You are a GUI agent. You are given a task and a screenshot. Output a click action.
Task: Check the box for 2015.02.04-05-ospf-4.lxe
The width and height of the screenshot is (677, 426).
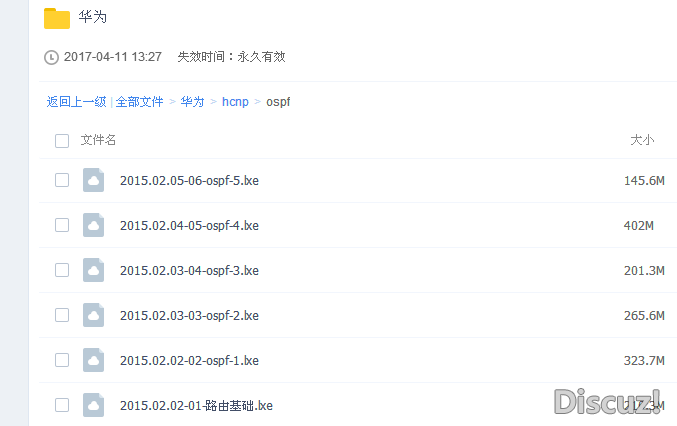pos(62,225)
